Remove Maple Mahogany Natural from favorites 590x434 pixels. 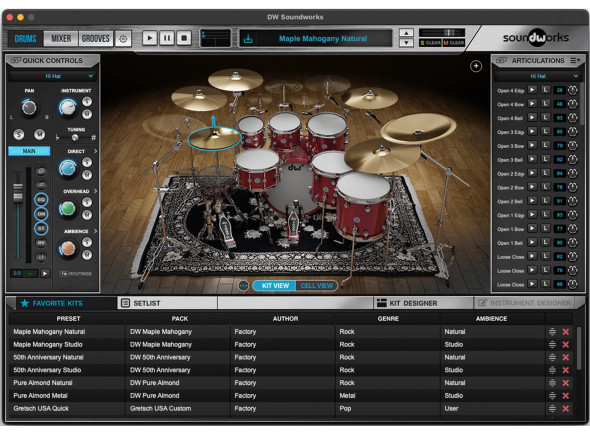566,332
